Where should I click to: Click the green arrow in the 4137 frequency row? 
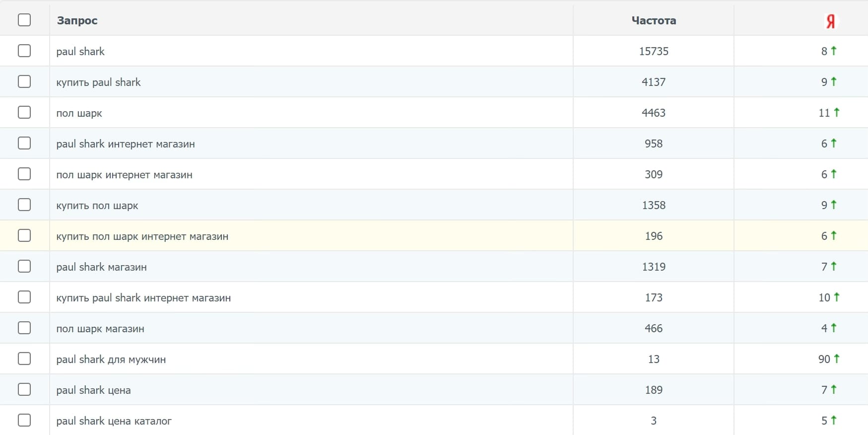[834, 81]
